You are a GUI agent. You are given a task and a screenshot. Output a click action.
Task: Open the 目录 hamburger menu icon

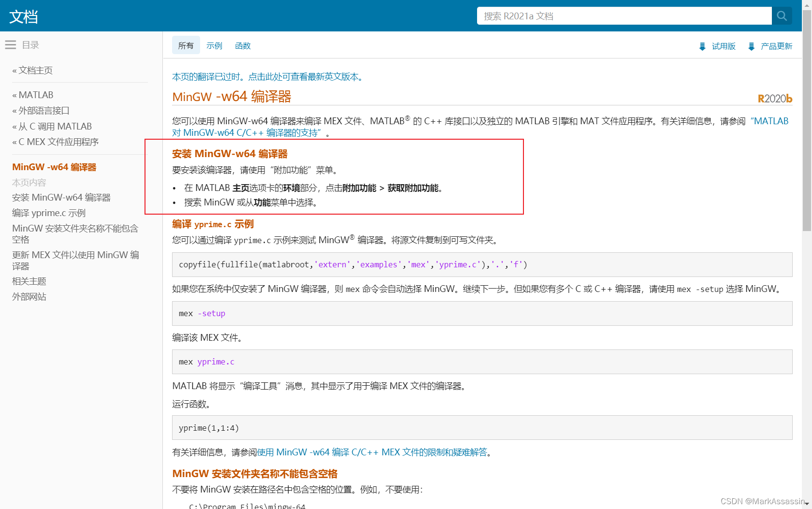pos(11,44)
